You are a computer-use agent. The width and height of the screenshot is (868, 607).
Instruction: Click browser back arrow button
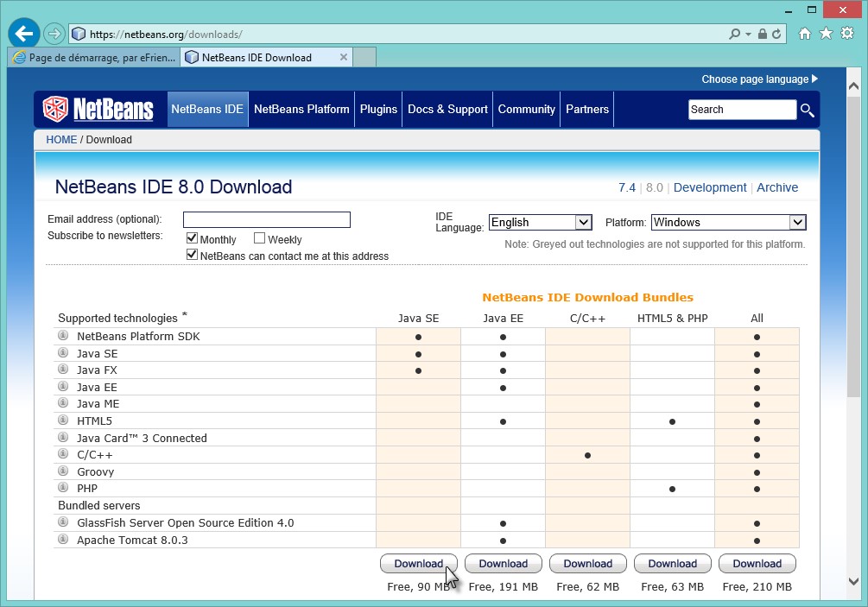[24, 34]
